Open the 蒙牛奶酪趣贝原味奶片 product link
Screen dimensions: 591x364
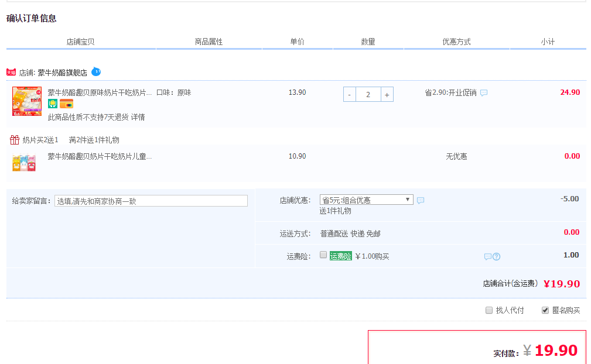[100, 92]
